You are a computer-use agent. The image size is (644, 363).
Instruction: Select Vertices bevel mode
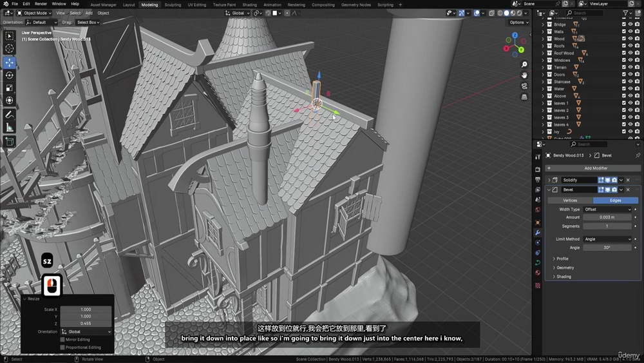pos(570,201)
